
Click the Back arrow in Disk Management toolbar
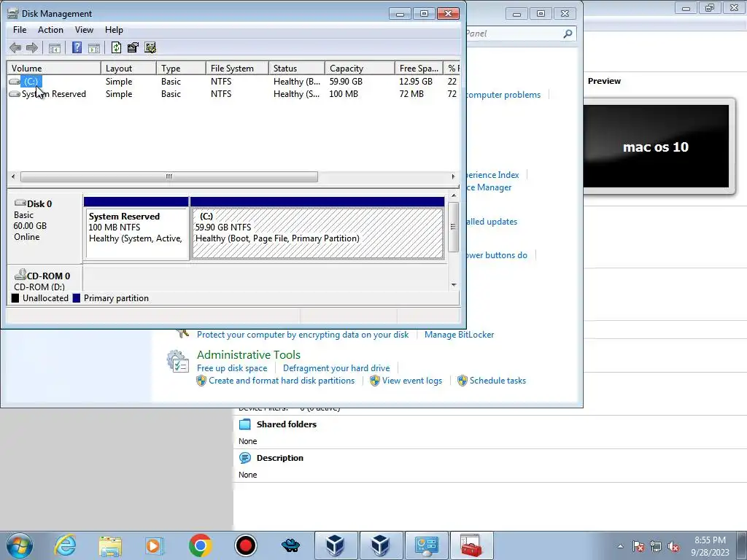(x=15, y=47)
